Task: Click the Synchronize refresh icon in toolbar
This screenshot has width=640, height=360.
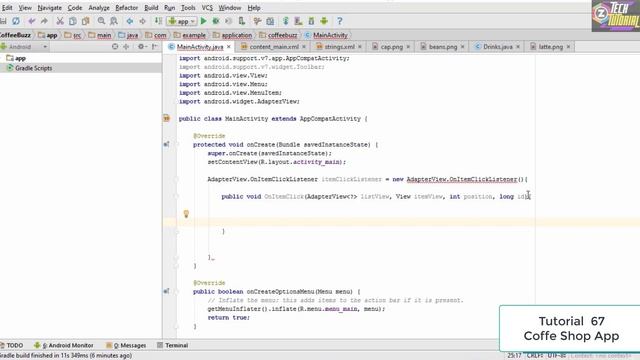Action: click(16, 21)
